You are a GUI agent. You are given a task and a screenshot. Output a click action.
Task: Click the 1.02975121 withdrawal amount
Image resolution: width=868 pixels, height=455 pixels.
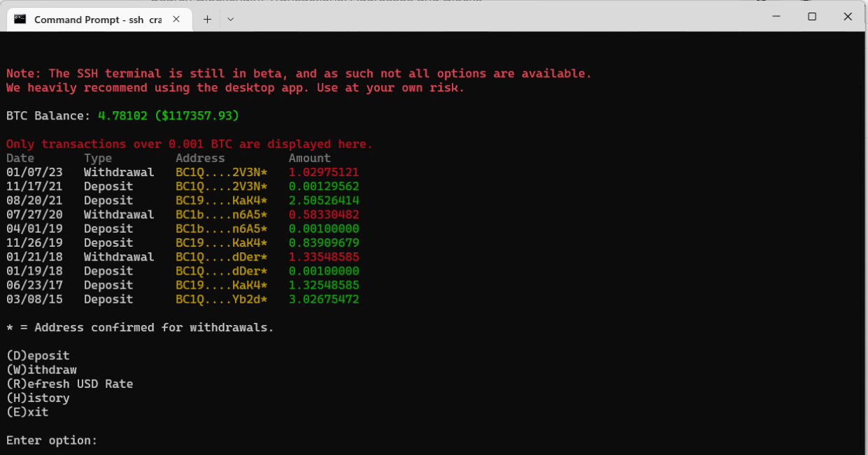pos(324,172)
